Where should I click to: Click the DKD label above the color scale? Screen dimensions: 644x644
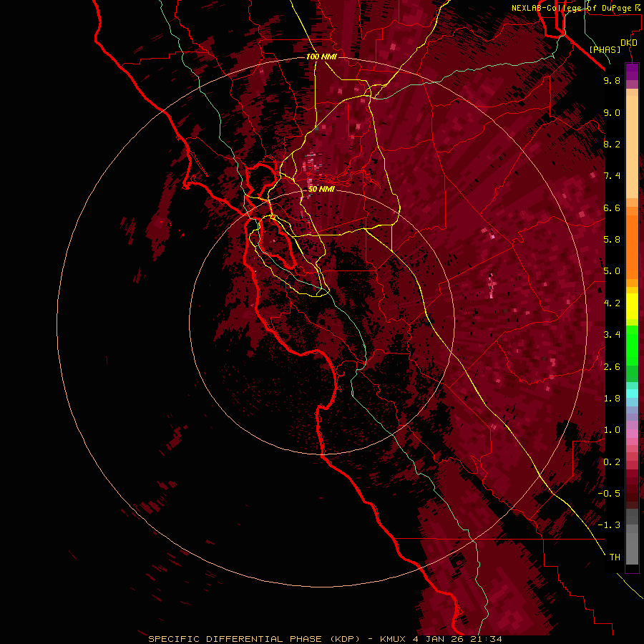coord(628,43)
